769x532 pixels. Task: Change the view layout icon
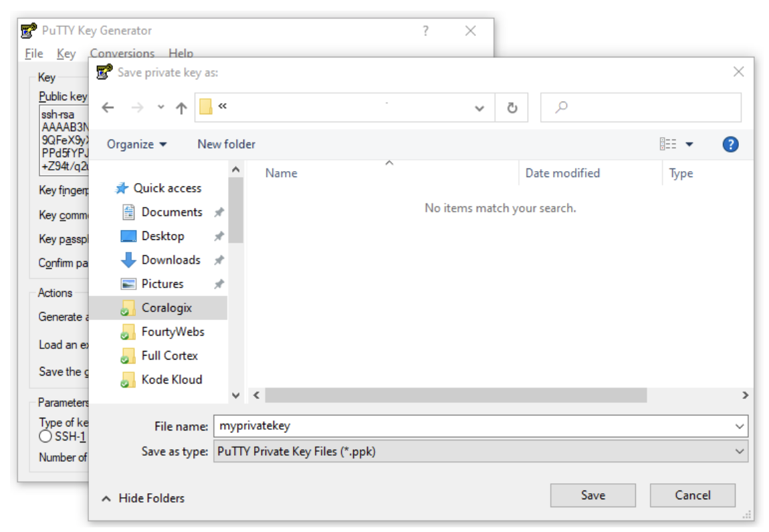click(667, 144)
